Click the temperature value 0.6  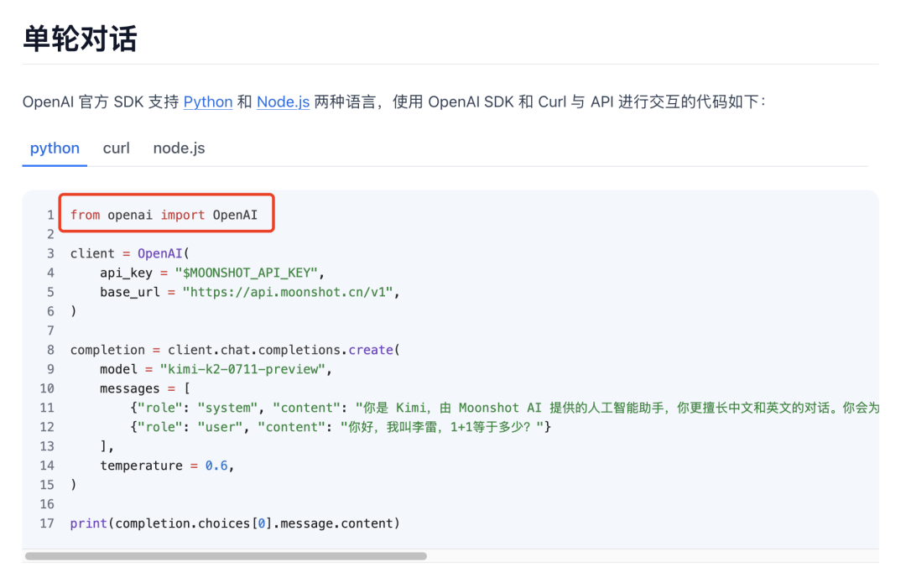pos(216,466)
